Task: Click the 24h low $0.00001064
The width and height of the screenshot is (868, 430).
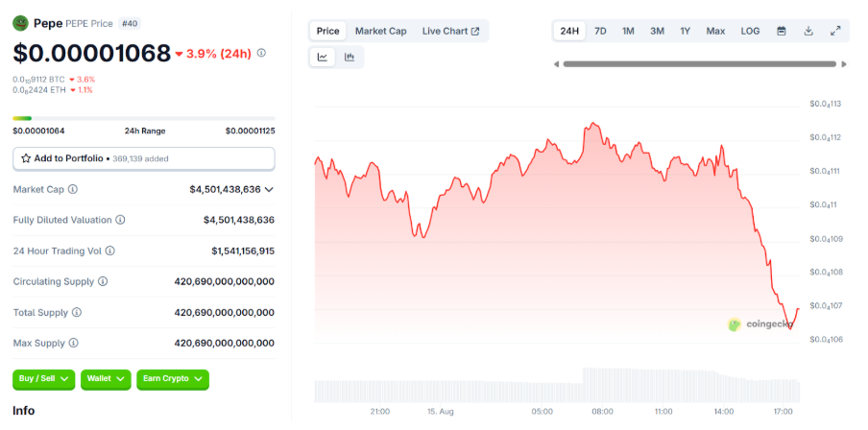Action: click(x=38, y=131)
